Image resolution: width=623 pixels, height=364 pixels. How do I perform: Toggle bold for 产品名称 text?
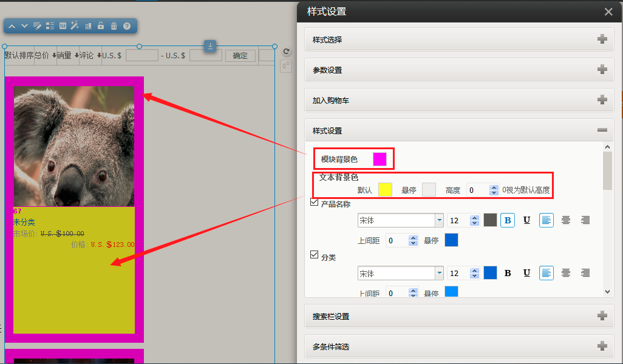click(x=508, y=220)
